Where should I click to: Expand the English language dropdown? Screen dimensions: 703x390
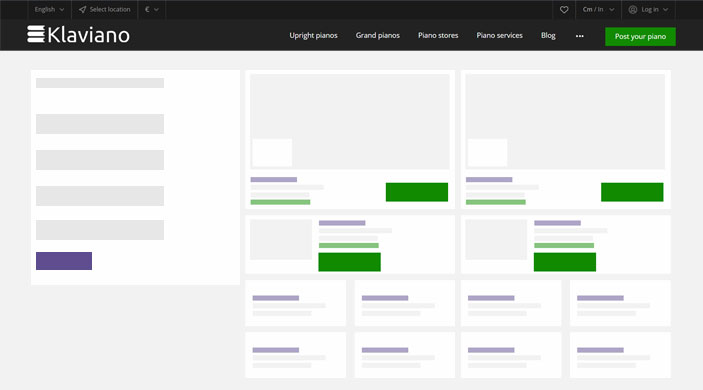pos(49,9)
